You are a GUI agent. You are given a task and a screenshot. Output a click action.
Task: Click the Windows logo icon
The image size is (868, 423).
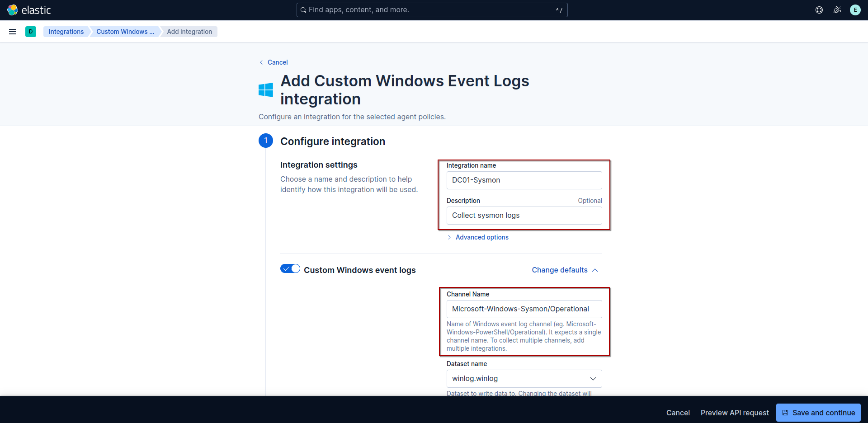266,90
